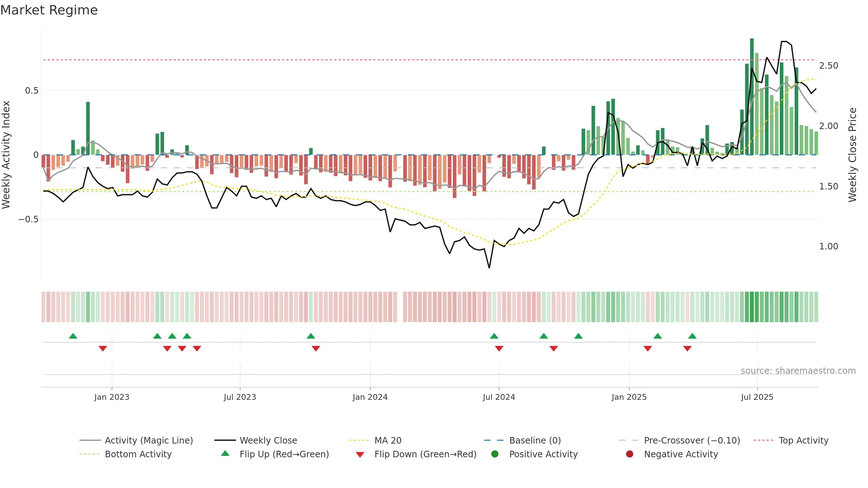The image size is (868, 488).
Task: Click the Flip Up (Red→Green) legend text
Action: point(284,454)
